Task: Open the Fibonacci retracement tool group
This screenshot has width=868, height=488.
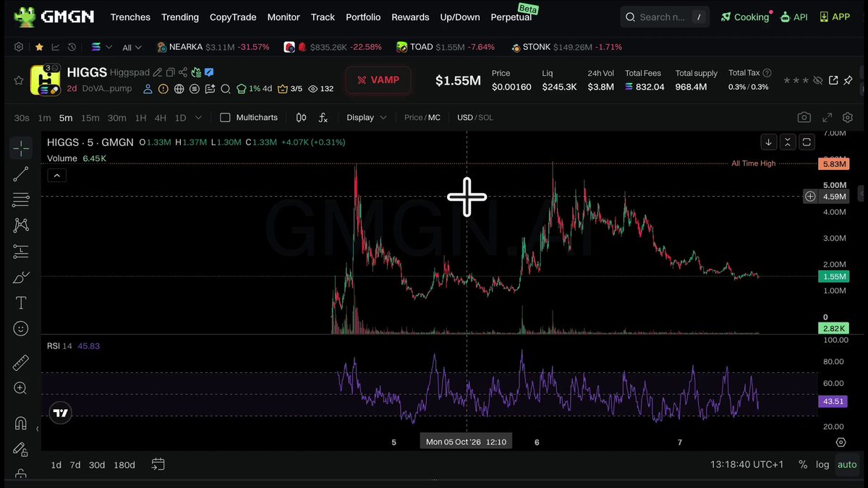Action: tap(21, 200)
